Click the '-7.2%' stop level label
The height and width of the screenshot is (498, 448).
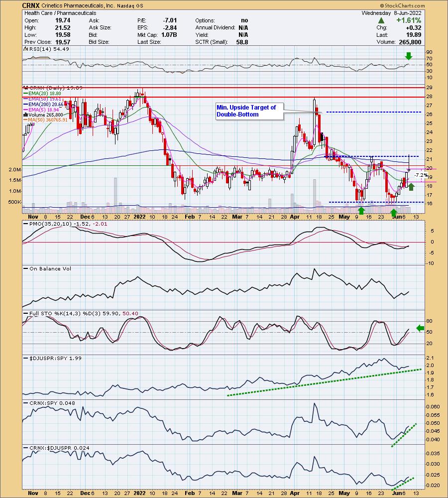pos(421,175)
